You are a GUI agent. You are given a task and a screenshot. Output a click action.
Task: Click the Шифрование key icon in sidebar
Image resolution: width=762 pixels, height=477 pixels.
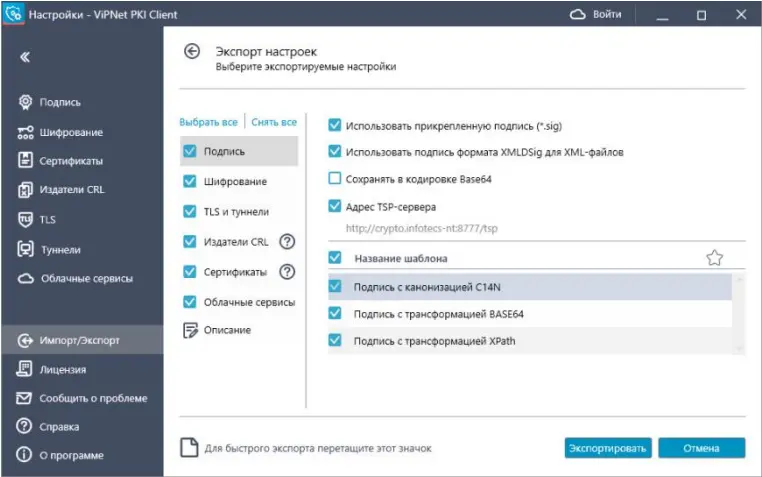pos(25,132)
